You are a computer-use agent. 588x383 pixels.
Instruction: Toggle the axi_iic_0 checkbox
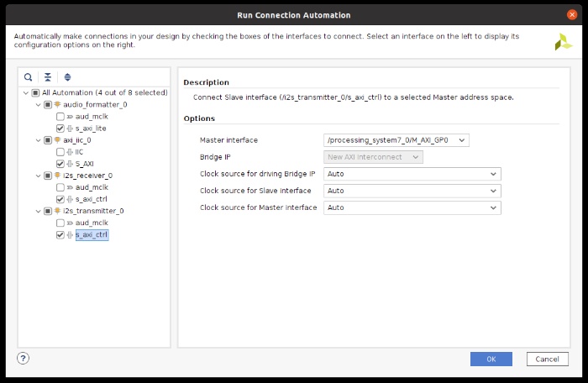[48, 140]
